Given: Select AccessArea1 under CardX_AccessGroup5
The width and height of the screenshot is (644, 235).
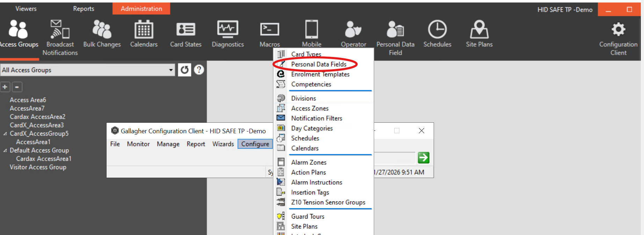Looking at the screenshot, I should (x=33, y=142).
